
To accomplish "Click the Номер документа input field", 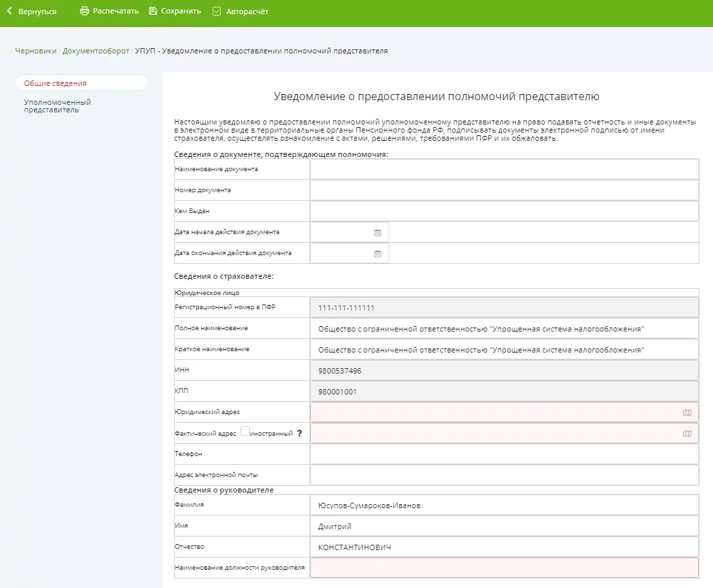I will pos(504,190).
